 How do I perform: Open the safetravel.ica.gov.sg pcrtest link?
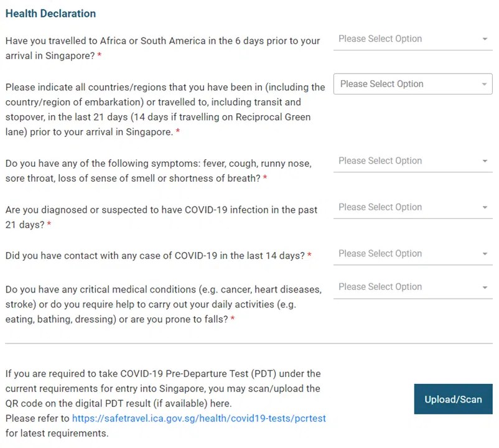(x=198, y=418)
